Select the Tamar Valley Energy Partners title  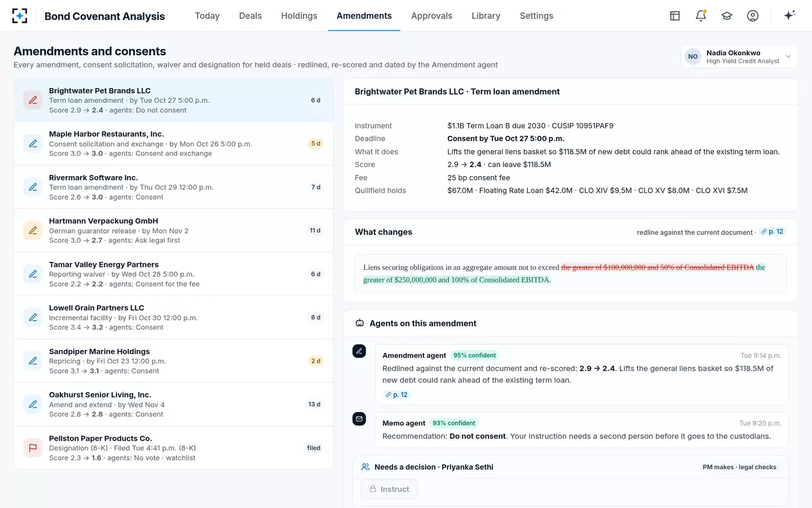click(104, 265)
